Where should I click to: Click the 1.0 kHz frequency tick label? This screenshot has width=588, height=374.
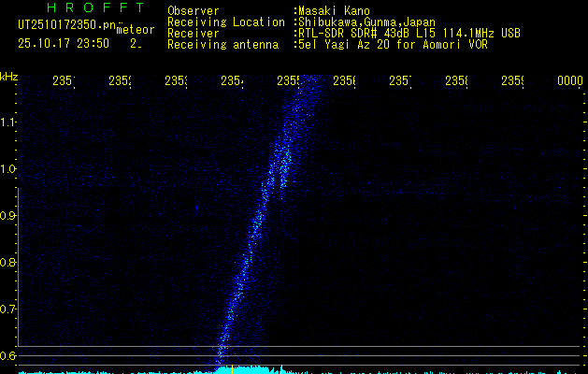point(7,169)
